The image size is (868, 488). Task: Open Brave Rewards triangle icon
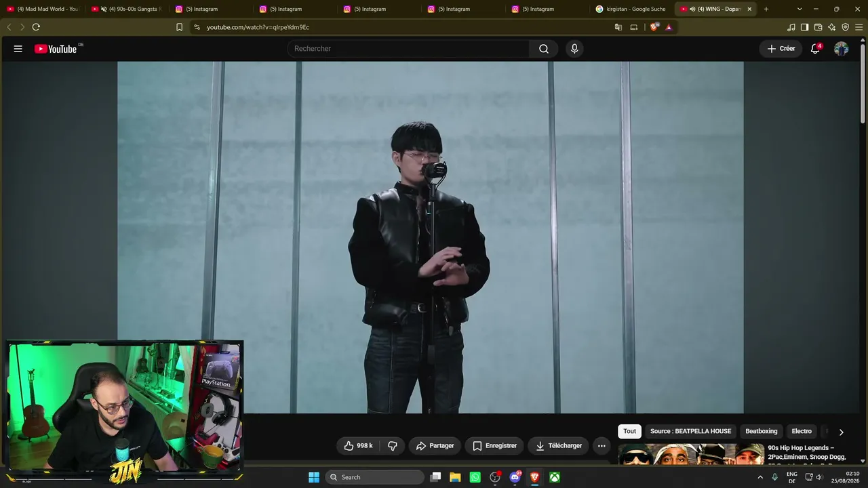(669, 27)
